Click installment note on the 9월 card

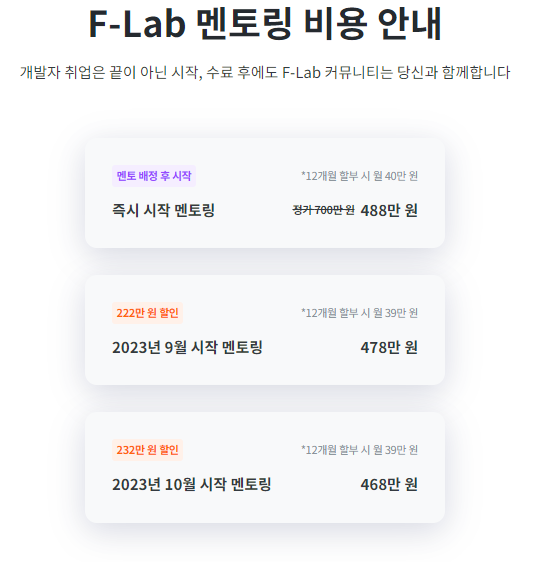[360, 313]
